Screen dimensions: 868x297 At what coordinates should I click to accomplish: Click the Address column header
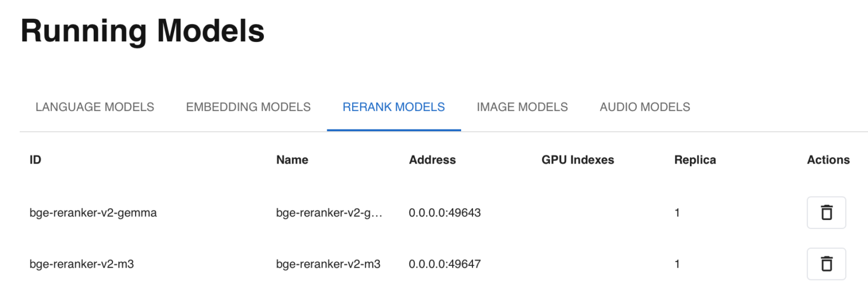(432, 160)
